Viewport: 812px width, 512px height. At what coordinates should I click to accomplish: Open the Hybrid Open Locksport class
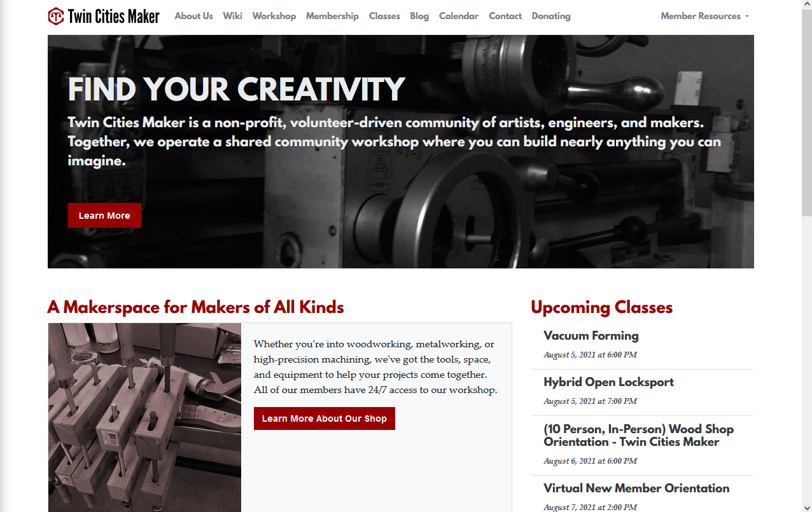609,382
